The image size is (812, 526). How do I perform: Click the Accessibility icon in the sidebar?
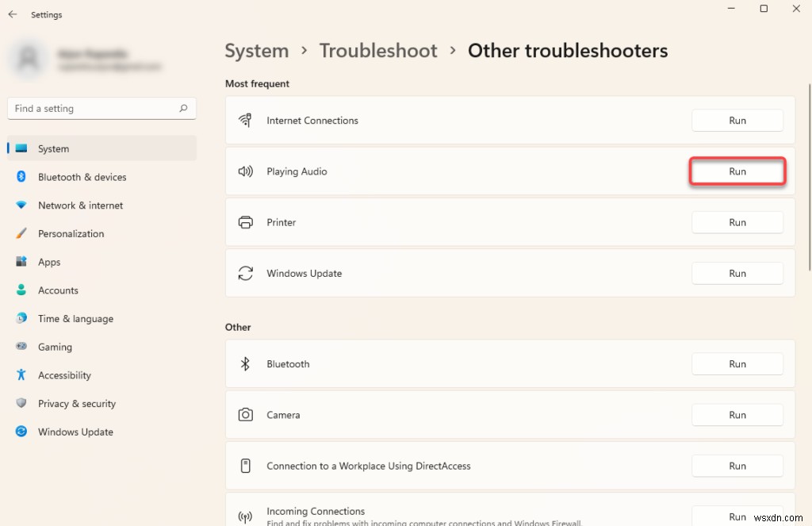tap(21, 374)
